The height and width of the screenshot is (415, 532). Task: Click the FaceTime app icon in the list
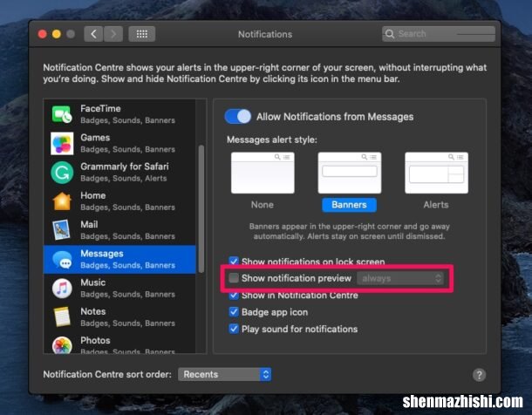click(x=62, y=114)
